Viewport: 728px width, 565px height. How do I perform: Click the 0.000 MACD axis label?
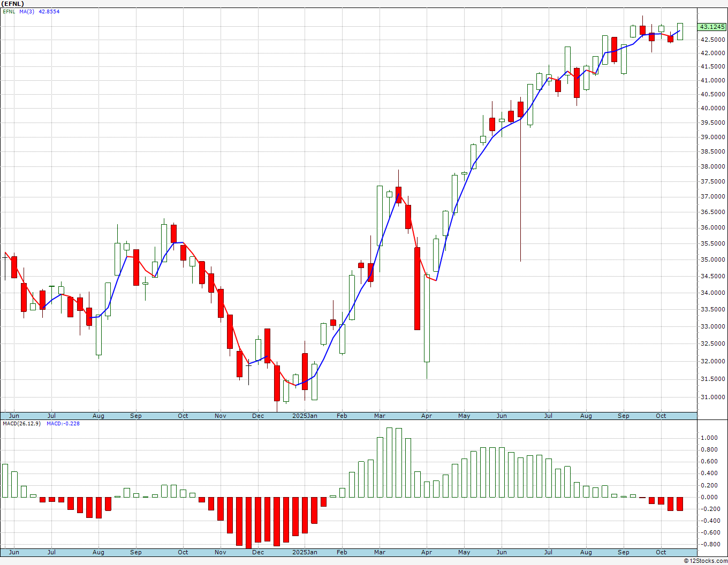[x=708, y=497]
